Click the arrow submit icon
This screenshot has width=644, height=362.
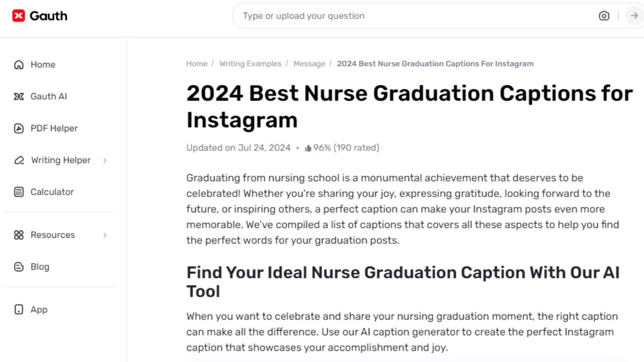click(634, 16)
